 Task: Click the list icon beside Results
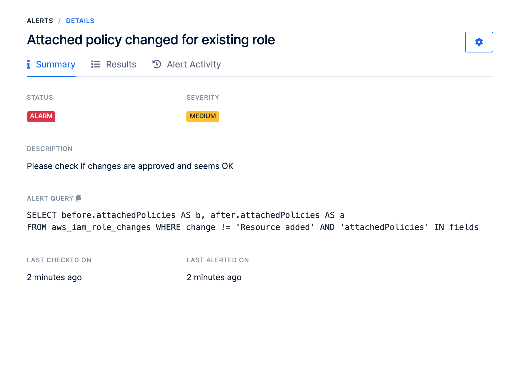tap(96, 64)
